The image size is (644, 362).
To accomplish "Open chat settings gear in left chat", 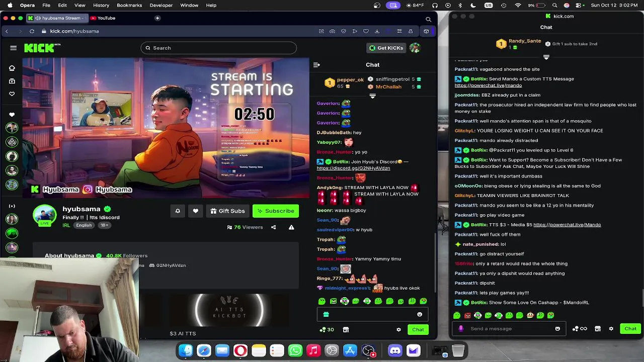I will (398, 330).
